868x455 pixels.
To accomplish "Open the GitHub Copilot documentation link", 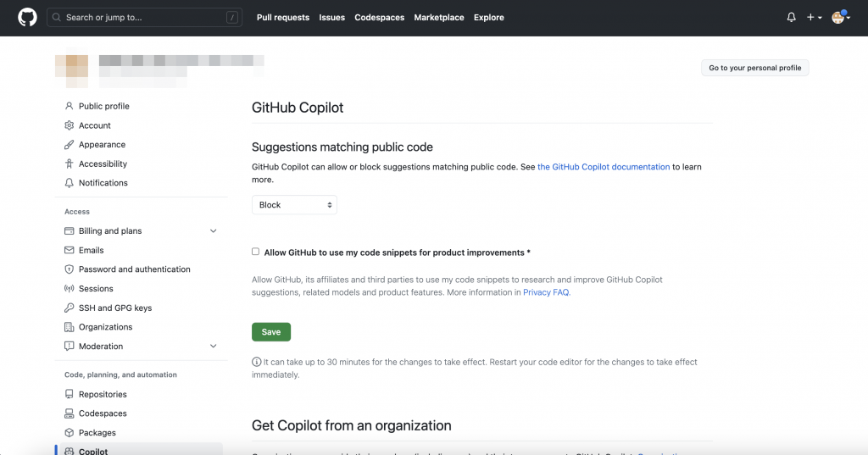I will [604, 167].
